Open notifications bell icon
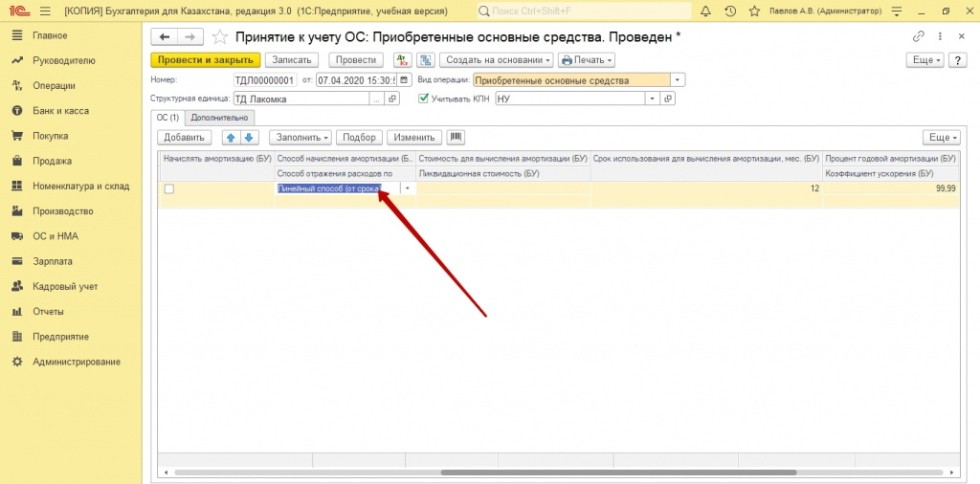The height and width of the screenshot is (484, 980). click(x=705, y=11)
